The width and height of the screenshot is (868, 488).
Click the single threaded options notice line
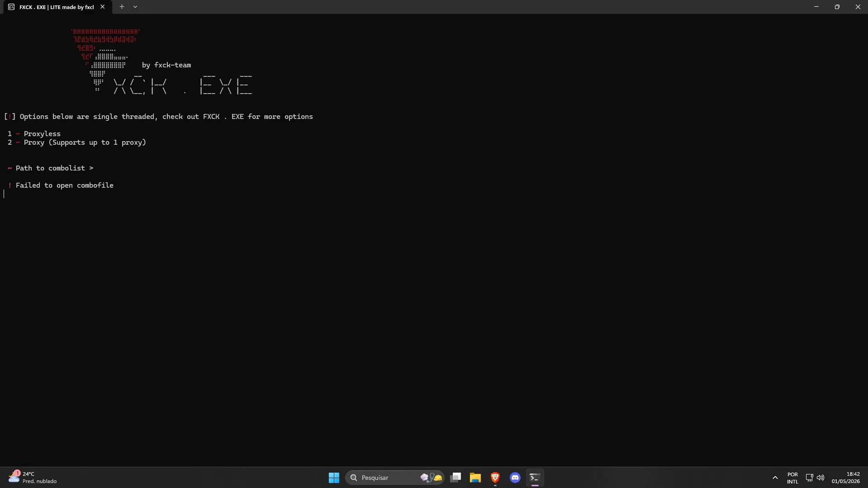point(158,117)
